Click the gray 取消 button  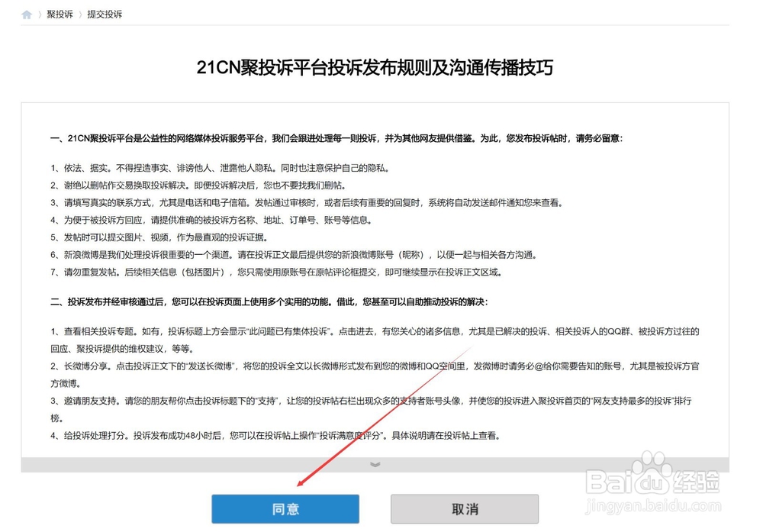[x=465, y=509]
